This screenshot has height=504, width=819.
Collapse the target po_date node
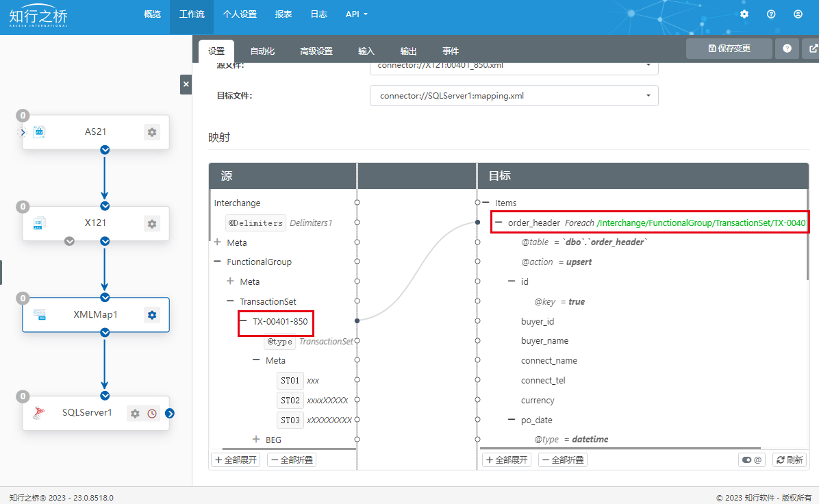[512, 420]
